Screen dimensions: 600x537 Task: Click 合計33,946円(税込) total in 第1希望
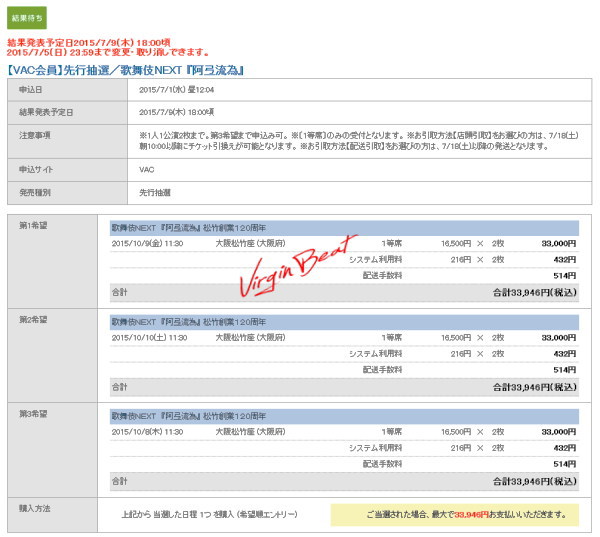535,293
